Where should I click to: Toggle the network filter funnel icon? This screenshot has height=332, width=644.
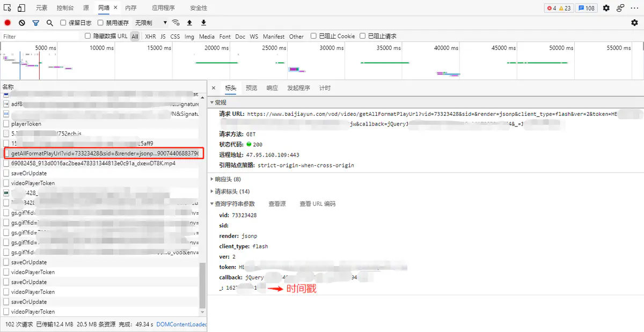coord(36,23)
